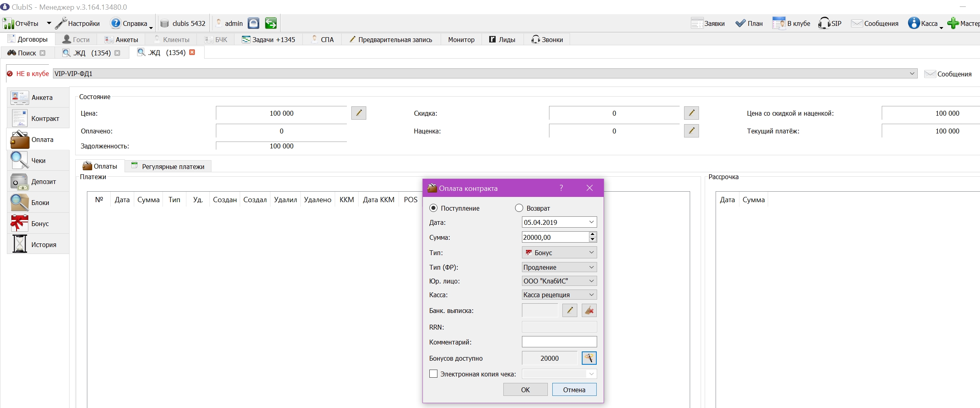The image size is (980, 408).
Task: Switch to the Монитор tab
Action: click(x=461, y=39)
